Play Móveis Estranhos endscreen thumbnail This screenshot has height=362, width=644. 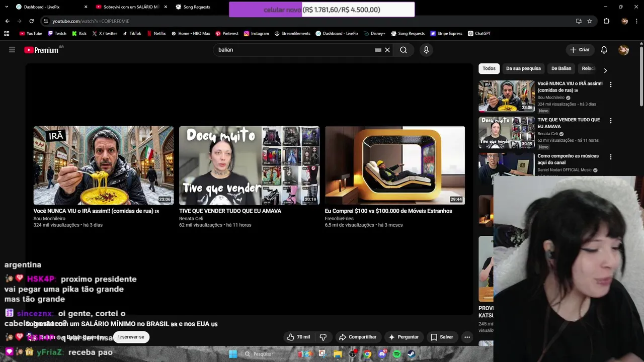click(395, 165)
